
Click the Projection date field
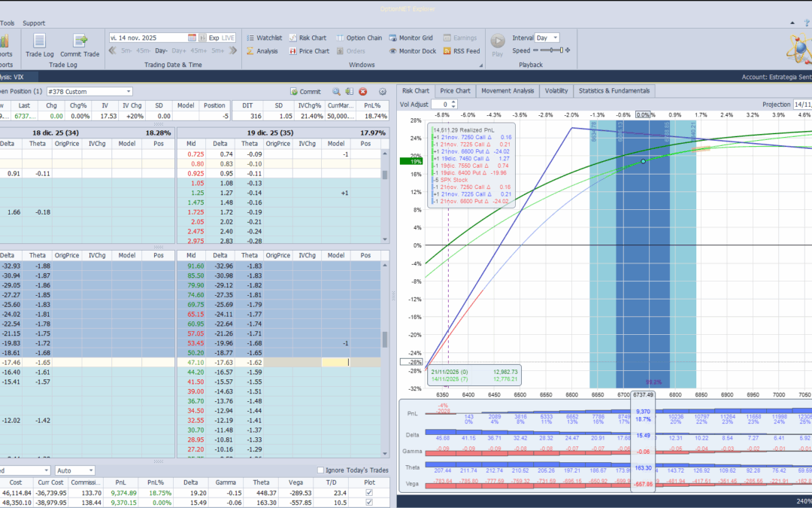coord(801,104)
